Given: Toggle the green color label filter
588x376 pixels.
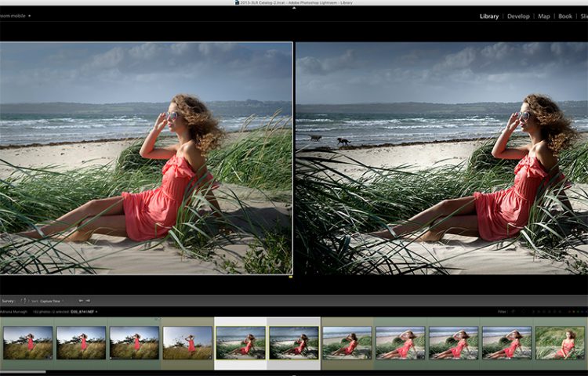Looking at the screenshot, I should [578, 312].
